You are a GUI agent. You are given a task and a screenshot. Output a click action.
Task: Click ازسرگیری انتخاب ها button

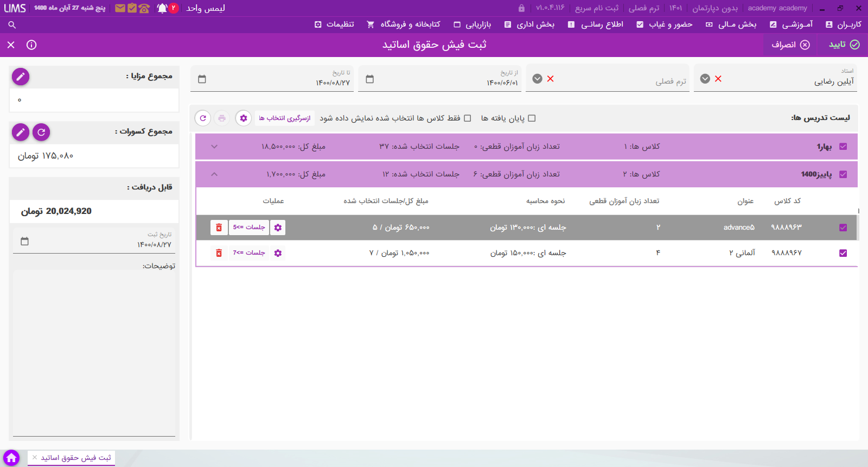tap(285, 118)
